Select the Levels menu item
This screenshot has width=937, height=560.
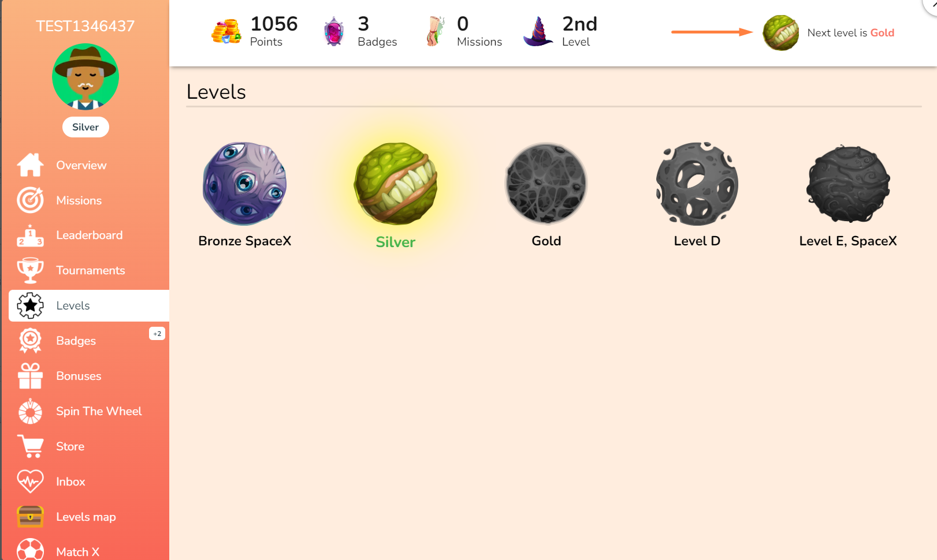pyautogui.click(x=89, y=305)
